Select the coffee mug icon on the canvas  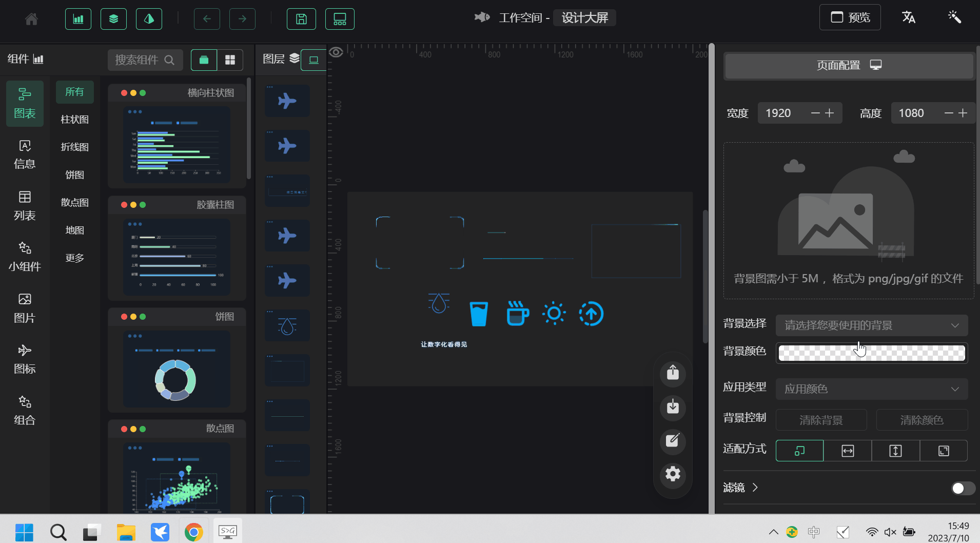[x=517, y=313]
